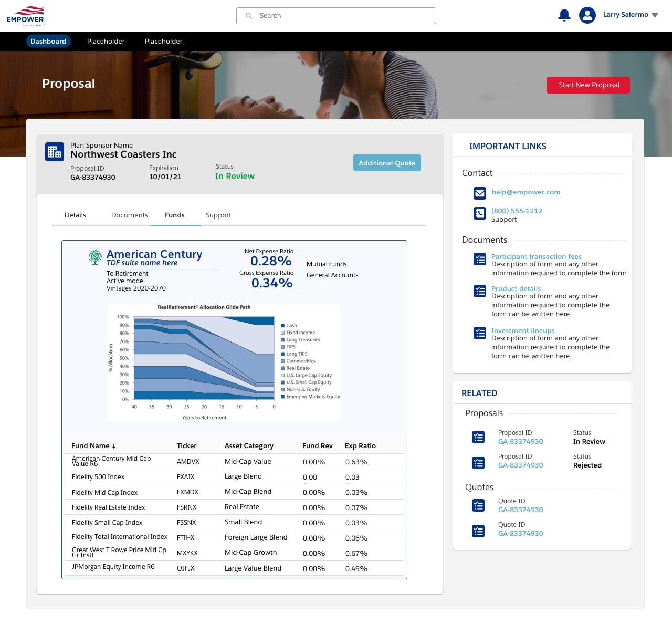Click the Foreign Large Blend category cell
The image size is (672, 622).
[256, 537]
